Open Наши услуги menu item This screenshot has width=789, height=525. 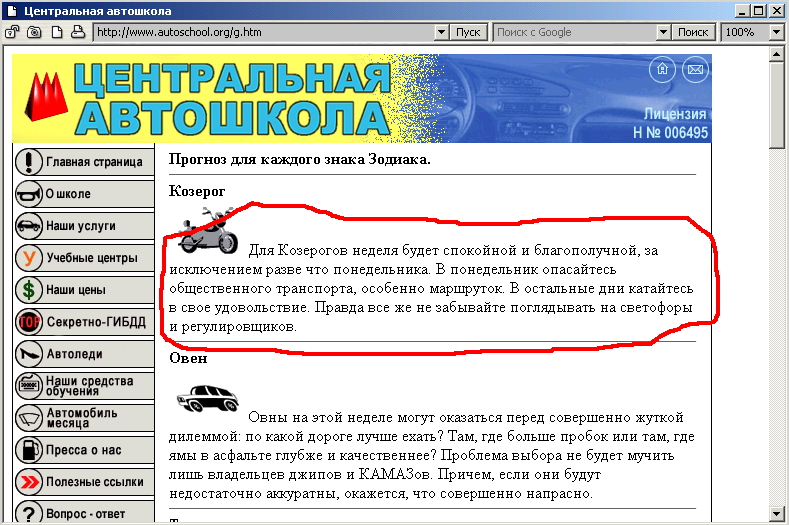[84, 226]
